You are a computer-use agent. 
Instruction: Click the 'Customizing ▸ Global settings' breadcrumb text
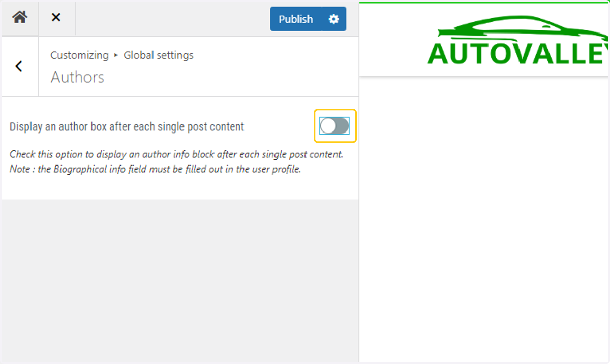(122, 55)
